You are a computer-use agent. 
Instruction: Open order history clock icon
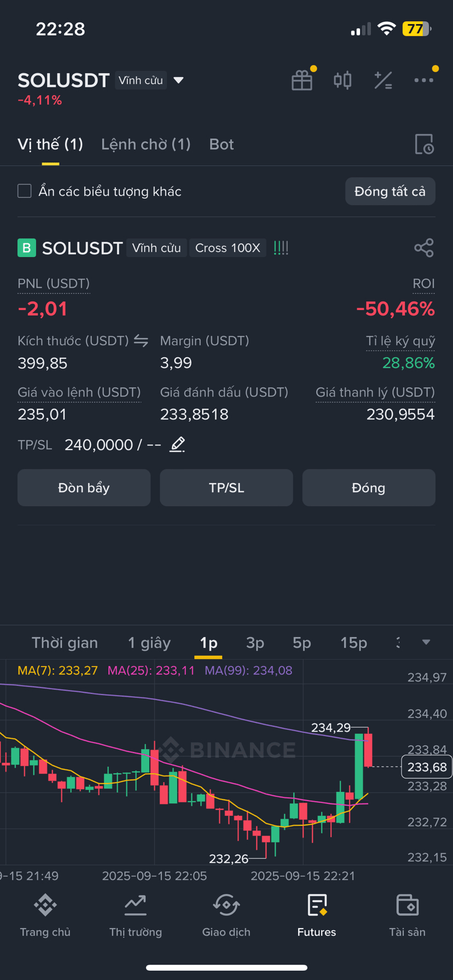[424, 144]
